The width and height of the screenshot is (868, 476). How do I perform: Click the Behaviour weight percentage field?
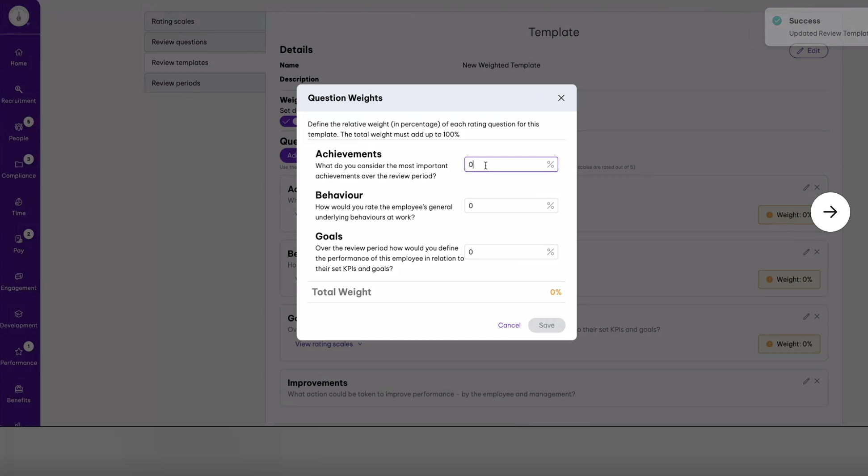[511, 206]
